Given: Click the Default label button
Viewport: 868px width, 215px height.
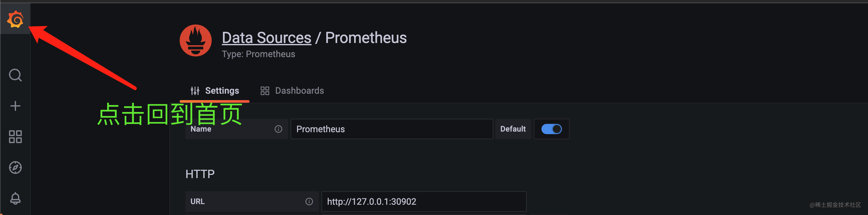Looking at the screenshot, I should 513,129.
